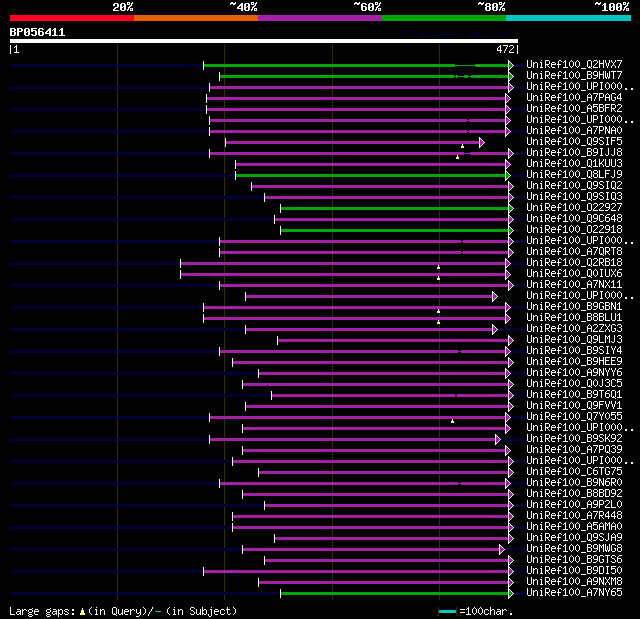Click the UniRef100_A7PNA0 label

click(574, 131)
